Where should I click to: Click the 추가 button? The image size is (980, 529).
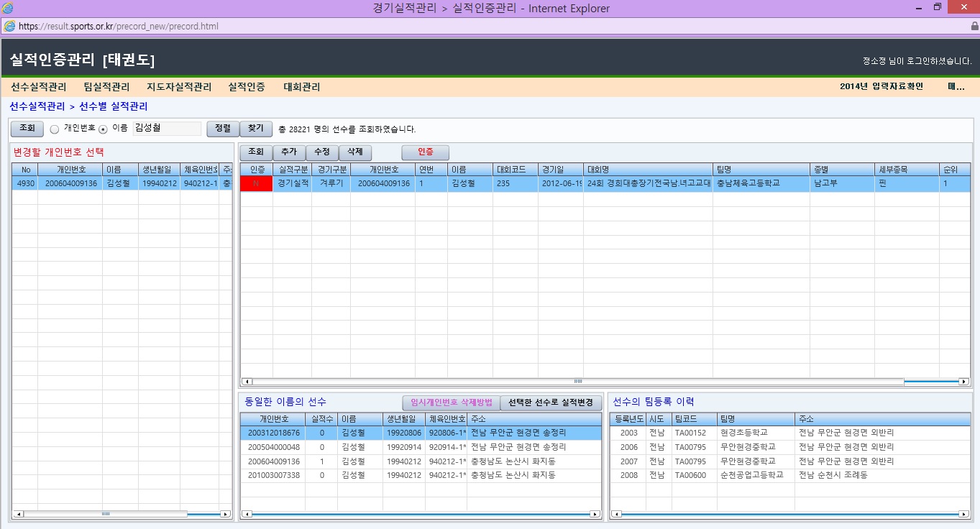click(x=289, y=152)
